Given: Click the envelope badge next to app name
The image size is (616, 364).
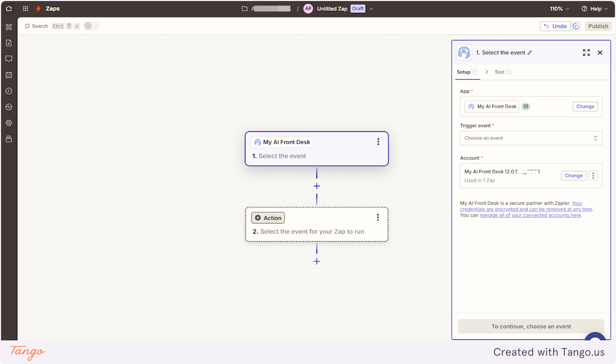Looking at the screenshot, I should pyautogui.click(x=526, y=106).
